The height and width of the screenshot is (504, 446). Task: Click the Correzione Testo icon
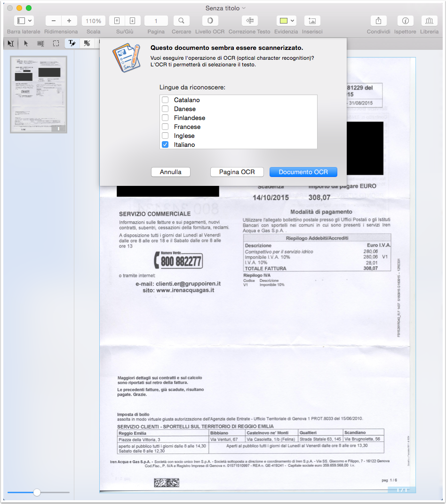coord(250,21)
